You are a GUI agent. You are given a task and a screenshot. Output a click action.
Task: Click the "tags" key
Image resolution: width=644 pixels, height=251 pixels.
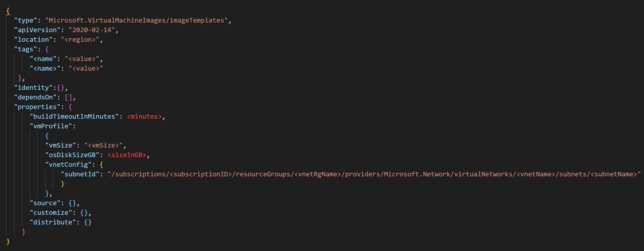click(26, 49)
